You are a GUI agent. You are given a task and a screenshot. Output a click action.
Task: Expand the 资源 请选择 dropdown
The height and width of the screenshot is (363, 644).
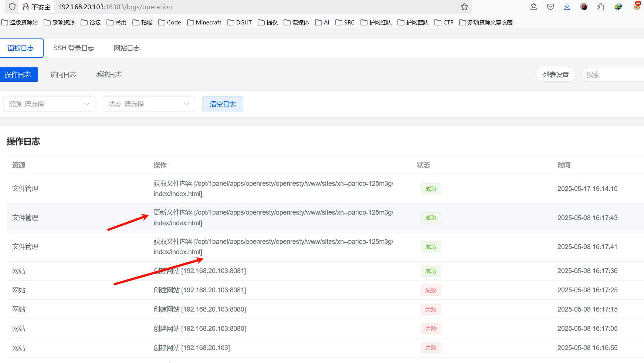tap(49, 104)
